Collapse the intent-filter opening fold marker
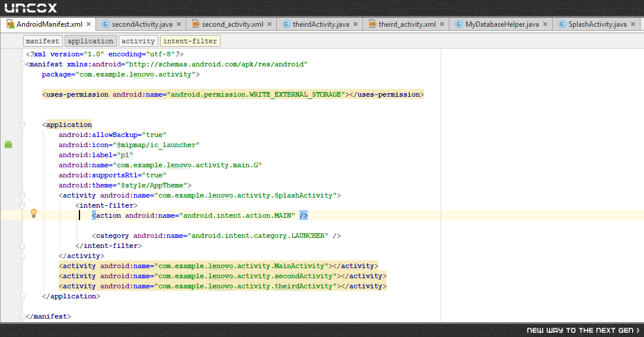The width and height of the screenshot is (644, 337). click(x=22, y=205)
